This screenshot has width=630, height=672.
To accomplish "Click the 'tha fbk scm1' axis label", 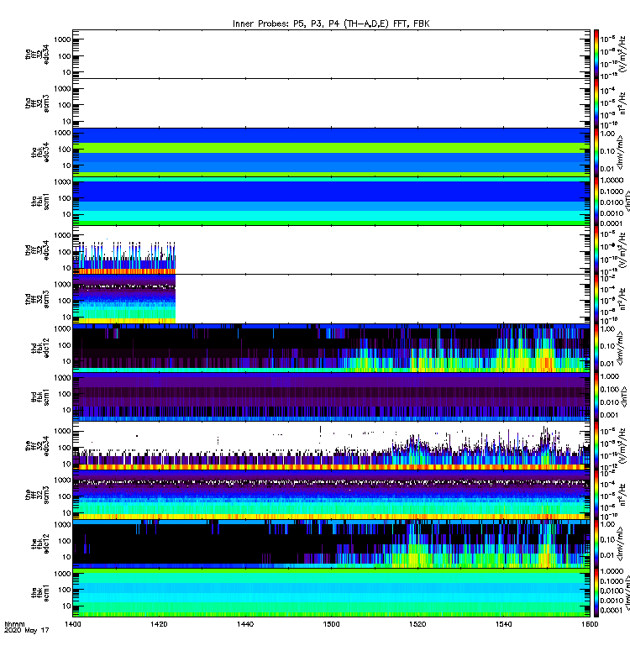I will (x=39, y=202).
